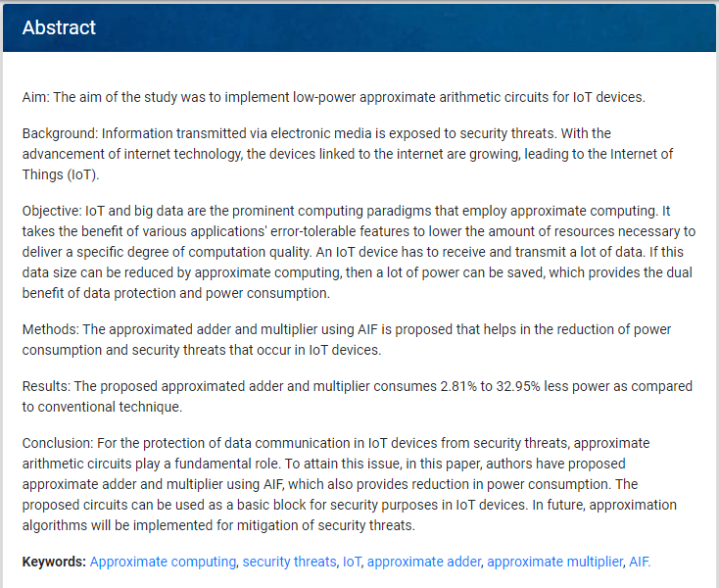Click the bold Keywords label

(54, 562)
